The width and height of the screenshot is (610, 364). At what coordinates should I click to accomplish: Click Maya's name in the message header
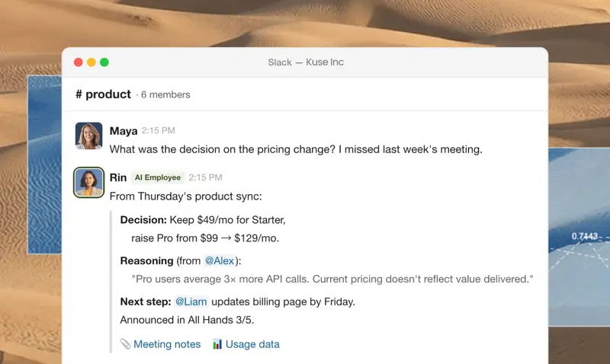(124, 131)
